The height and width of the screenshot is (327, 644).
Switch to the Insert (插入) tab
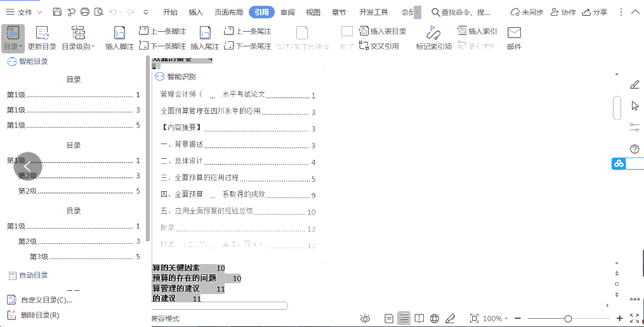[x=196, y=12]
